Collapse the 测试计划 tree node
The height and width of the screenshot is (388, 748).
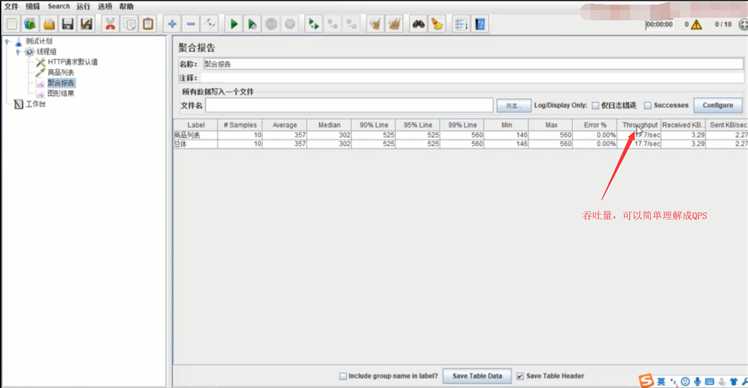click(8, 42)
